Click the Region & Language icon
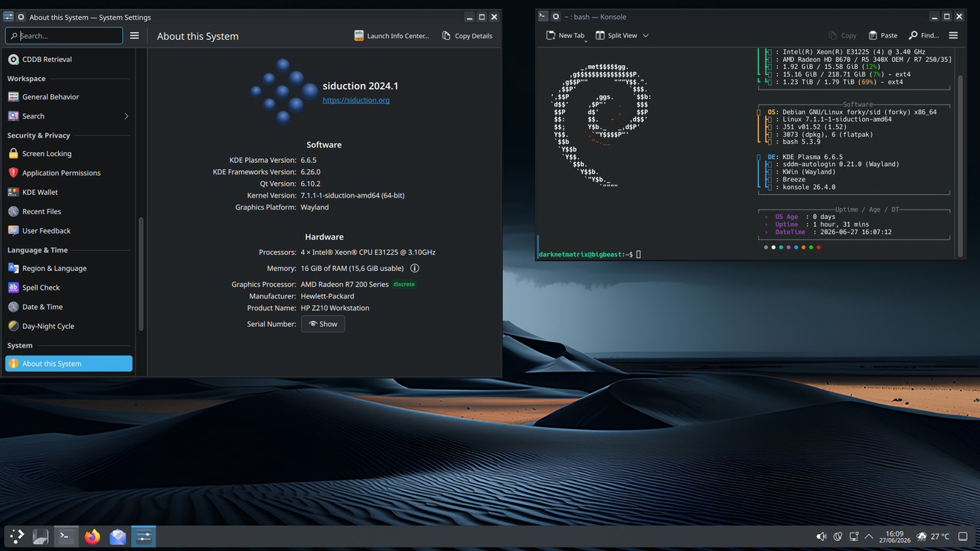The width and height of the screenshot is (980, 551). (13, 269)
